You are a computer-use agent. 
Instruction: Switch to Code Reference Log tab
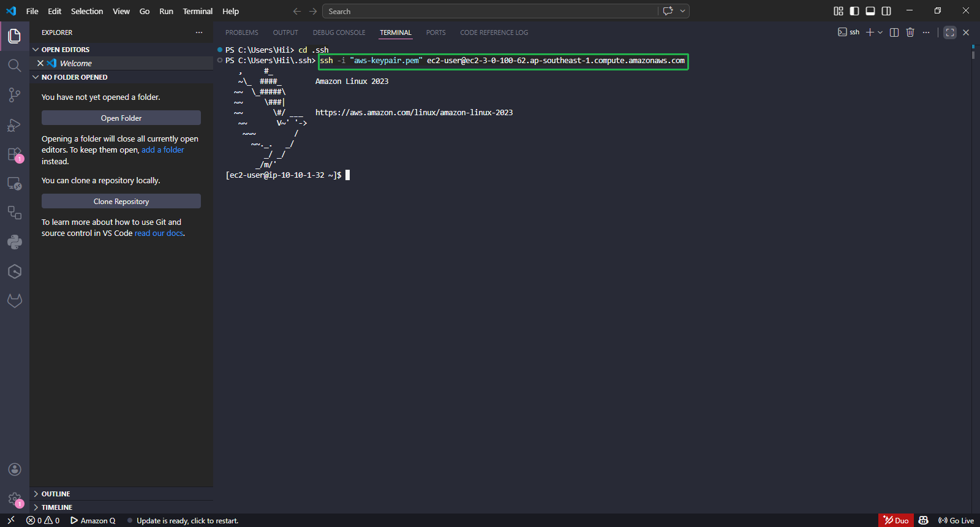coord(494,32)
